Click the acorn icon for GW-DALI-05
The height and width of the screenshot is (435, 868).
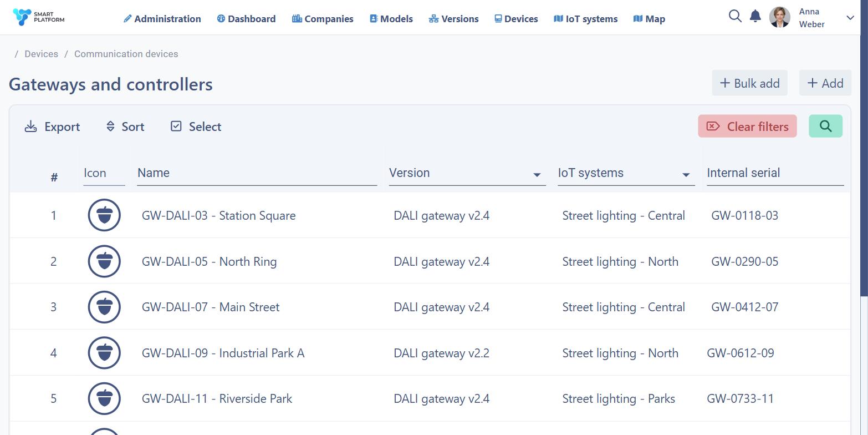(104, 261)
